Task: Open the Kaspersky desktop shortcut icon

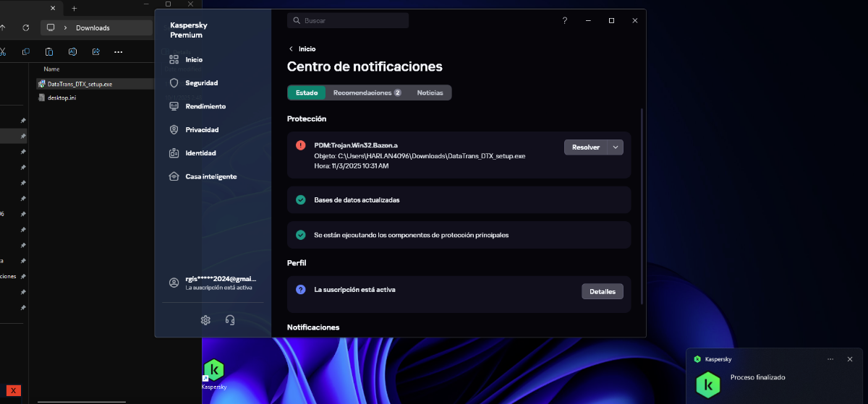Action: 213,375
